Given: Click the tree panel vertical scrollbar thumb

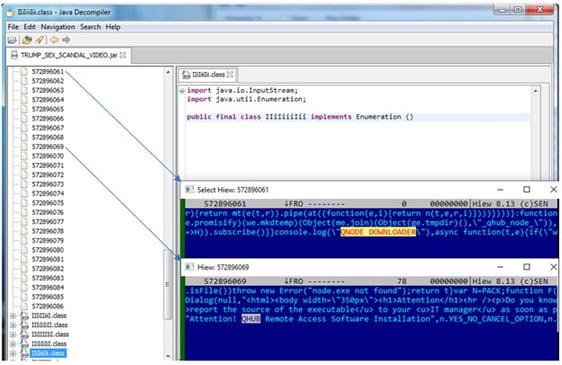Looking at the screenshot, I should 167,285.
